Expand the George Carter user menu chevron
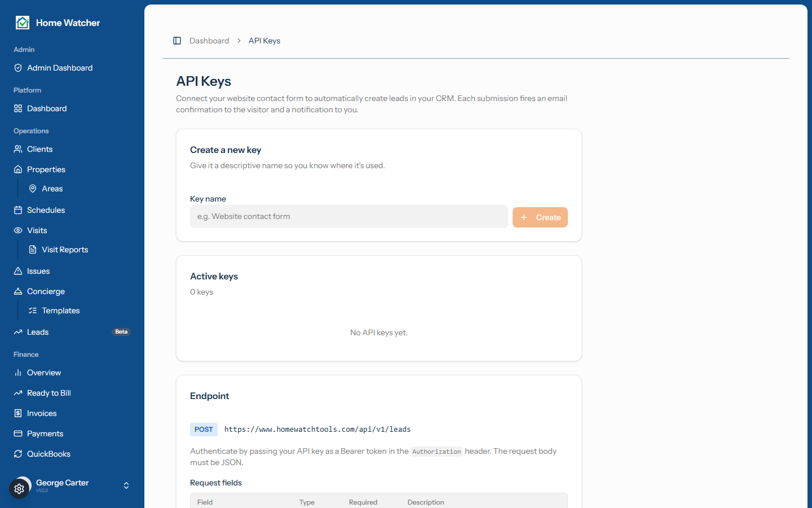Image resolution: width=812 pixels, height=508 pixels. pyautogui.click(x=126, y=485)
